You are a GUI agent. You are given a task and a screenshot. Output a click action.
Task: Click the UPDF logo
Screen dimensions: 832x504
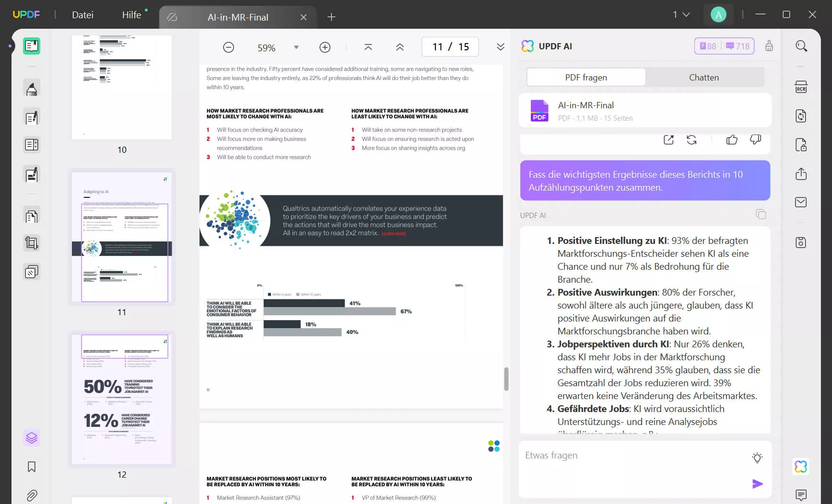pos(26,15)
